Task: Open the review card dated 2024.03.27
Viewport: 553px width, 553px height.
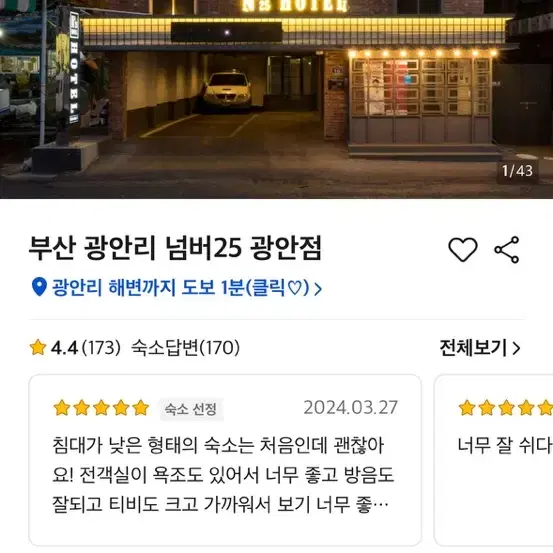Action: [x=225, y=460]
